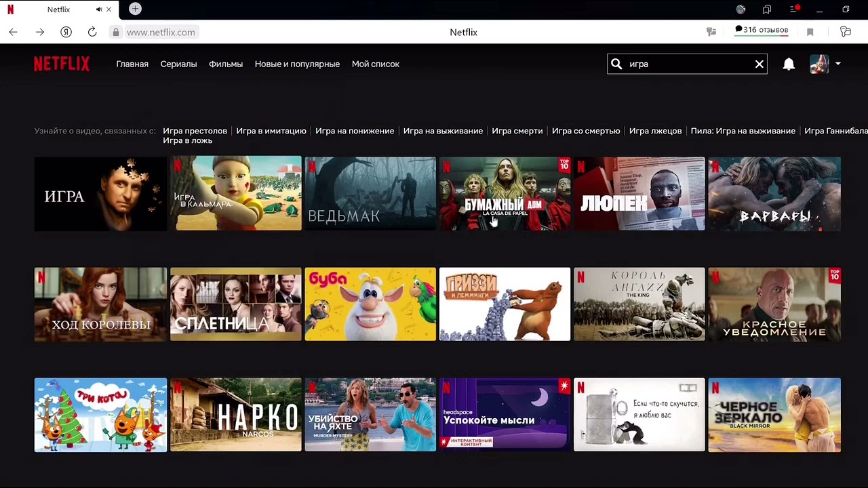
Task: Open the browser menu hamburger icon
Action: point(794,9)
